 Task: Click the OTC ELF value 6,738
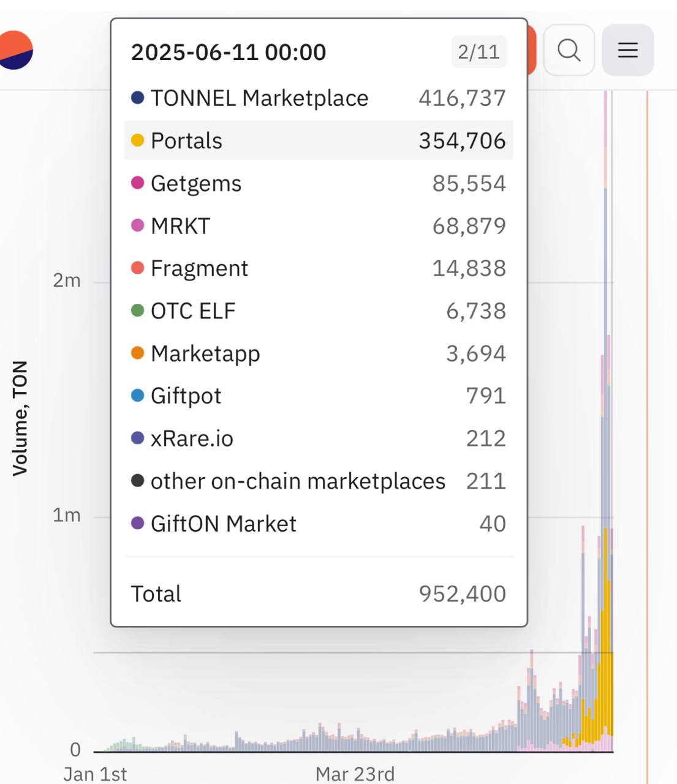coord(476,311)
